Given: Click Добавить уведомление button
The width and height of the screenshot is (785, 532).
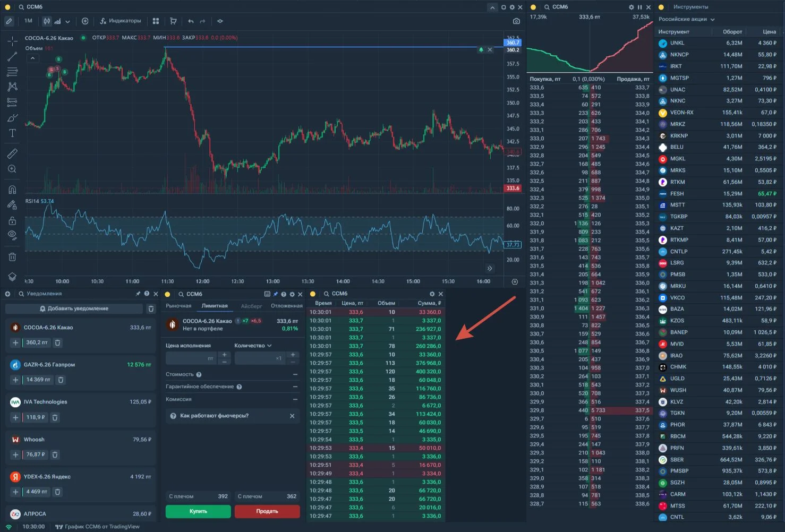Looking at the screenshot, I should tap(74, 308).
